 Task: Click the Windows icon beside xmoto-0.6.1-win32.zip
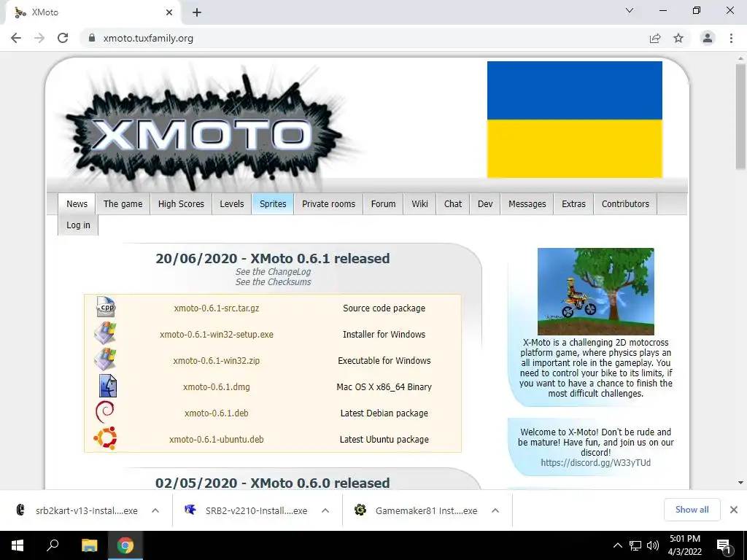(105, 359)
